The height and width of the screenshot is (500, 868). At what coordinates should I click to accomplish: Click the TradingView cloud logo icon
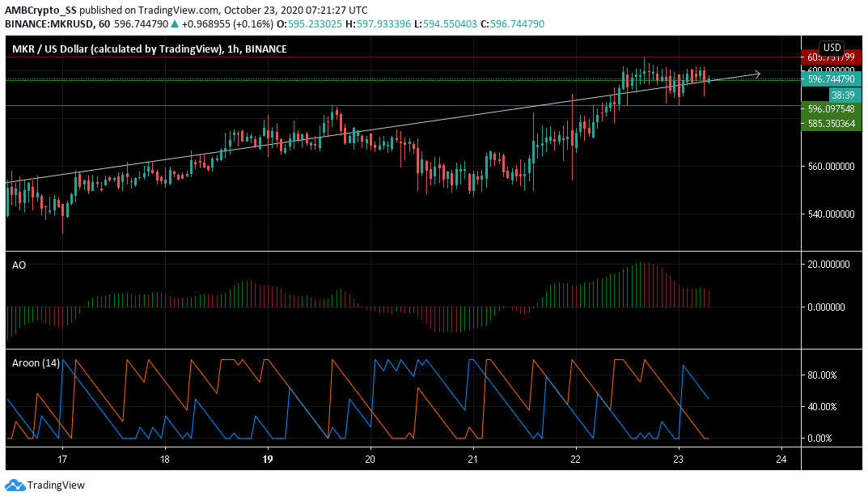pos(15,485)
